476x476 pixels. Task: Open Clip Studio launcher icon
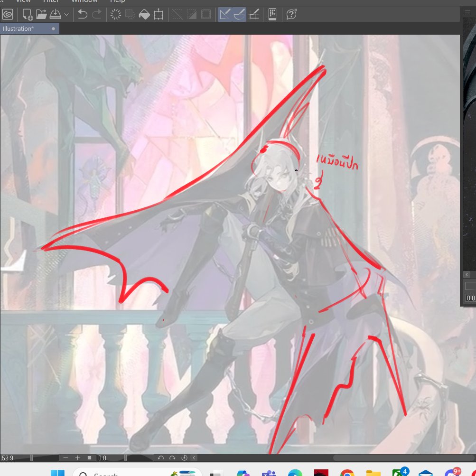(x=8, y=14)
